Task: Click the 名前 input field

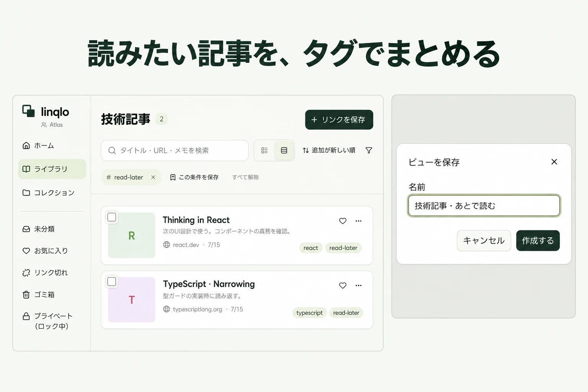Action: [x=484, y=206]
